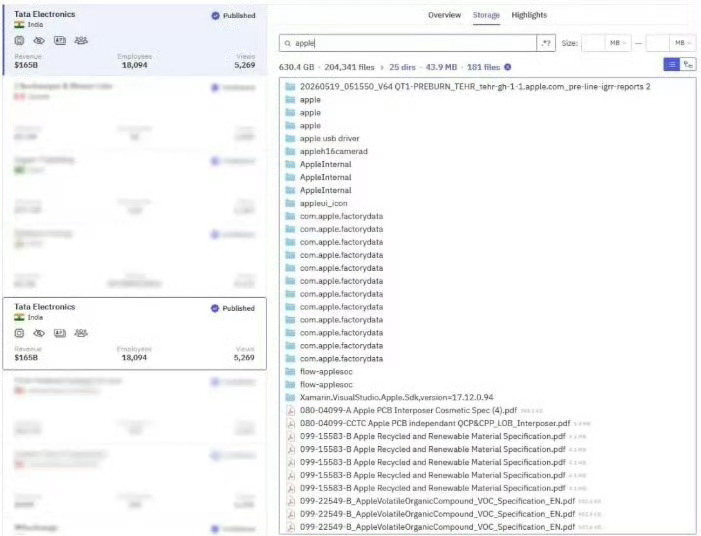Click the chevron between '204,341 files' and '25 dirs'

point(382,68)
